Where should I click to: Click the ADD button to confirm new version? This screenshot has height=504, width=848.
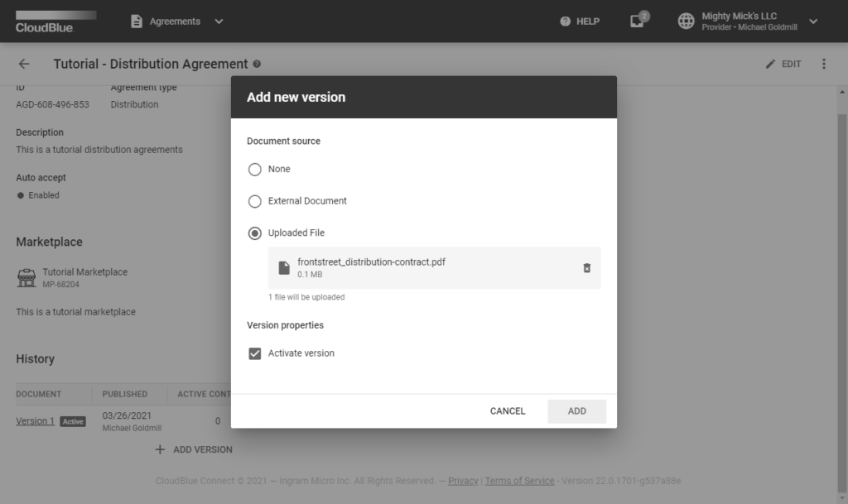click(x=576, y=410)
